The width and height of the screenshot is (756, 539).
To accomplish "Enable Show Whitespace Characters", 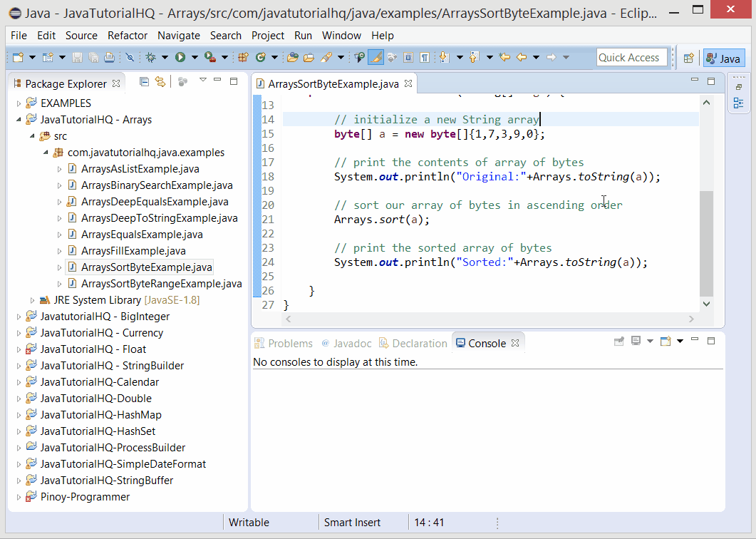I will (426, 56).
